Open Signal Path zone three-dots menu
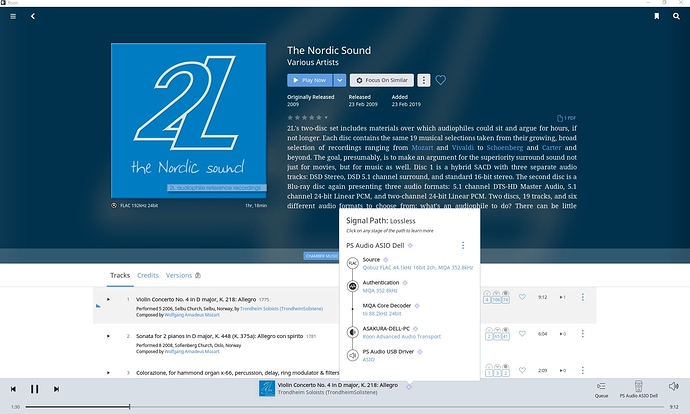 point(462,245)
